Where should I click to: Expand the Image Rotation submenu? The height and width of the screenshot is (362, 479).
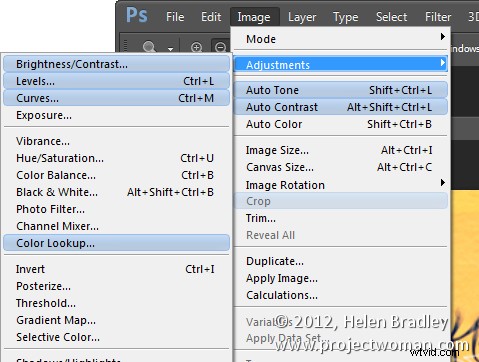click(340, 185)
